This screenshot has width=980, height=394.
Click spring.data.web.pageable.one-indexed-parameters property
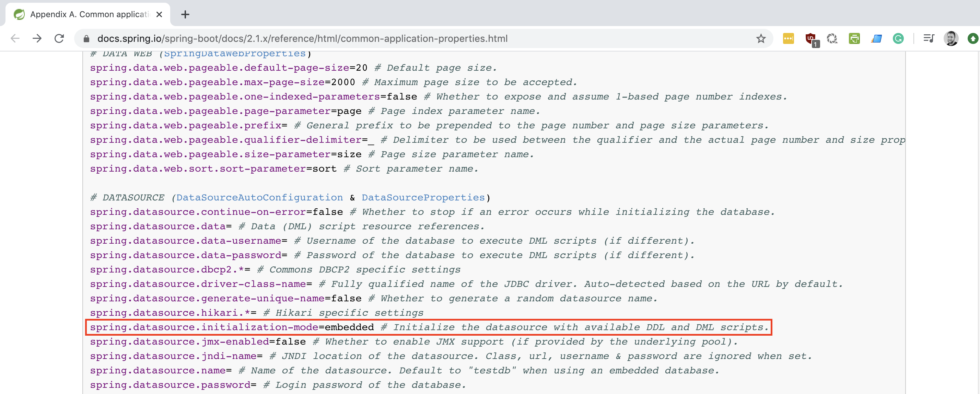point(235,97)
